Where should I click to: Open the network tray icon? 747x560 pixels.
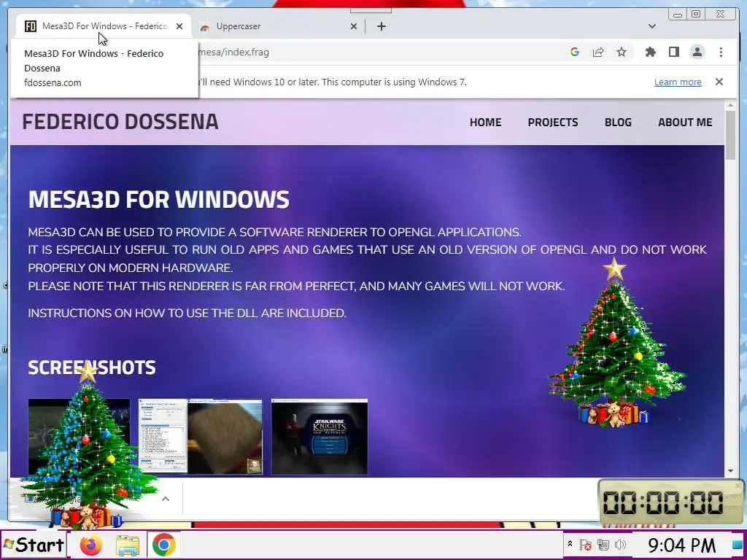click(x=603, y=545)
